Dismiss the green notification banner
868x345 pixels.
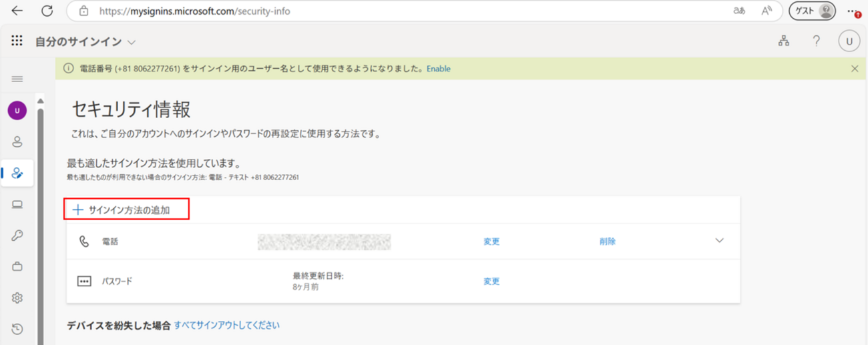855,68
